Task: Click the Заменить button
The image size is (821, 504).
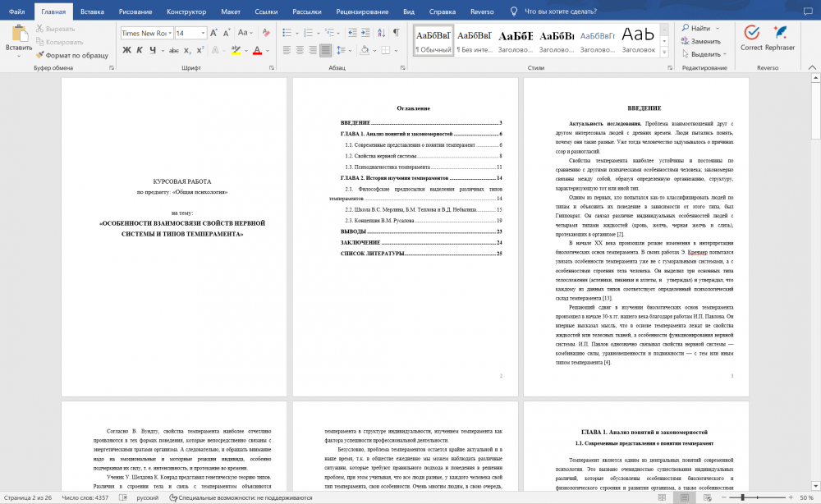Action: pyautogui.click(x=699, y=41)
